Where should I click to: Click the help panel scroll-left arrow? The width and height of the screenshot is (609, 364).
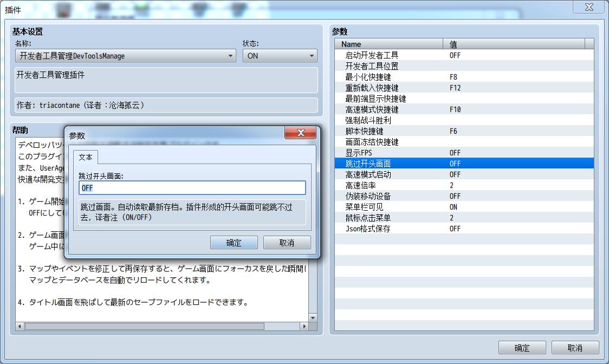pyautogui.click(x=20, y=326)
